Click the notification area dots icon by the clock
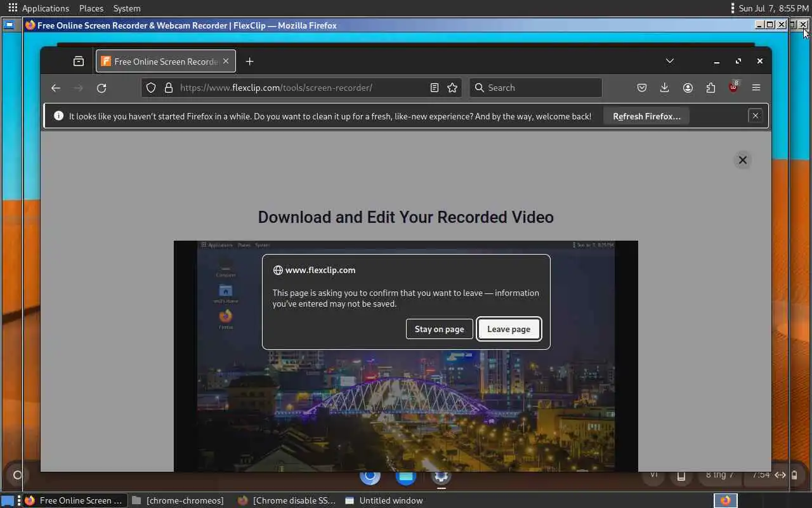Screen dimensions: 812x508 tap(733, 8)
